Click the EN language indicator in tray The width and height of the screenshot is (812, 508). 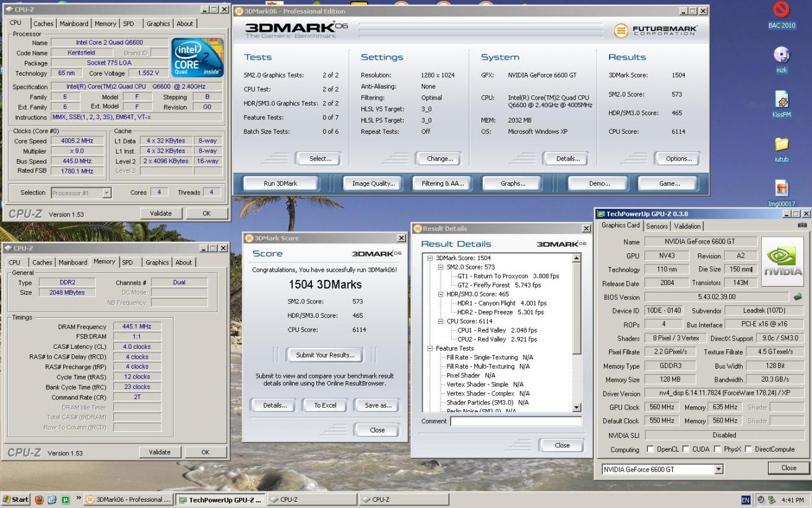(x=745, y=500)
